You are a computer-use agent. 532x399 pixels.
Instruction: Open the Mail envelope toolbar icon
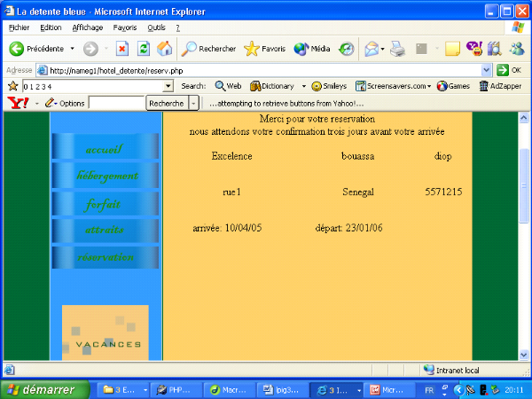coord(372,49)
